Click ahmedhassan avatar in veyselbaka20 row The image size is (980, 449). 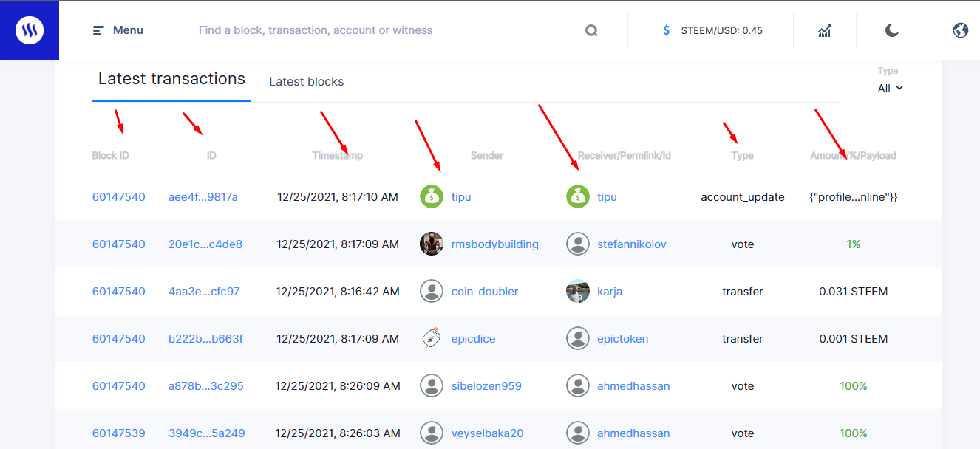coord(578,433)
